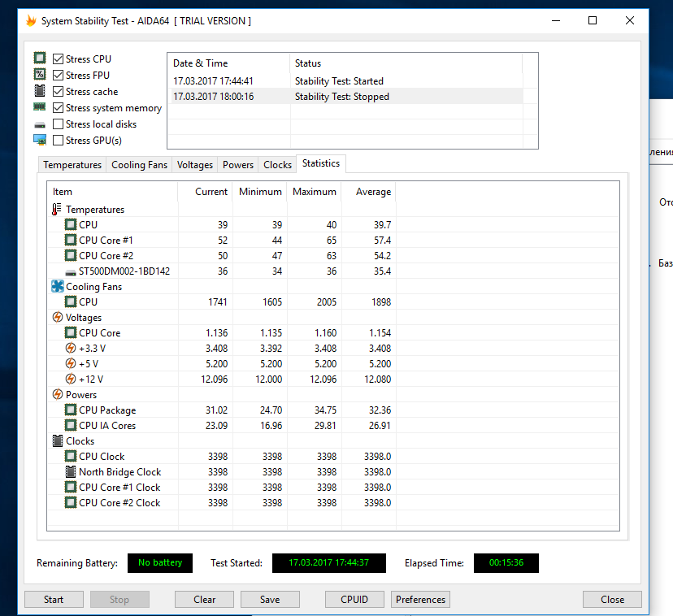Click the AIDA64 flame icon in title bar
This screenshot has height=616, width=673.
[x=31, y=20]
